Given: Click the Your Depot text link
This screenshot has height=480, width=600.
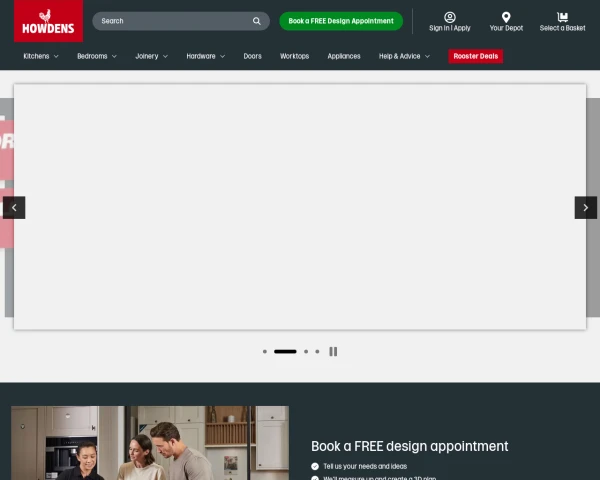Looking at the screenshot, I should tap(506, 28).
